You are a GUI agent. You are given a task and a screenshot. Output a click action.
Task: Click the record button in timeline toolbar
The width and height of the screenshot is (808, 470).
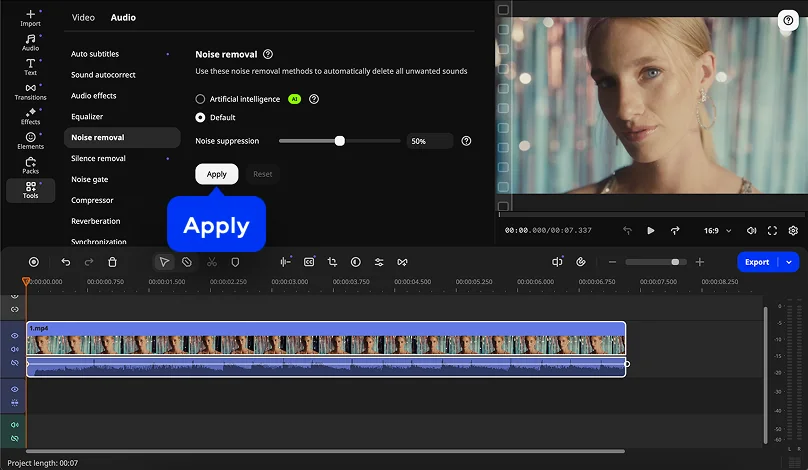(x=33, y=262)
